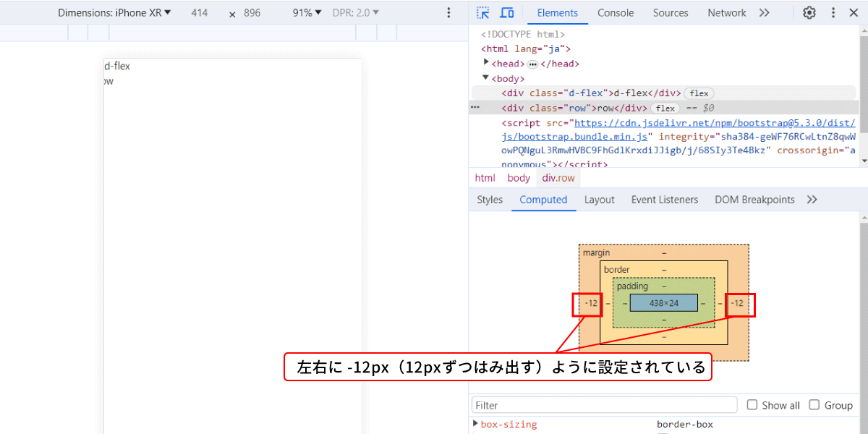Click the ellipsis inside the head element
This screenshot has height=434, width=868.
pyautogui.click(x=532, y=64)
